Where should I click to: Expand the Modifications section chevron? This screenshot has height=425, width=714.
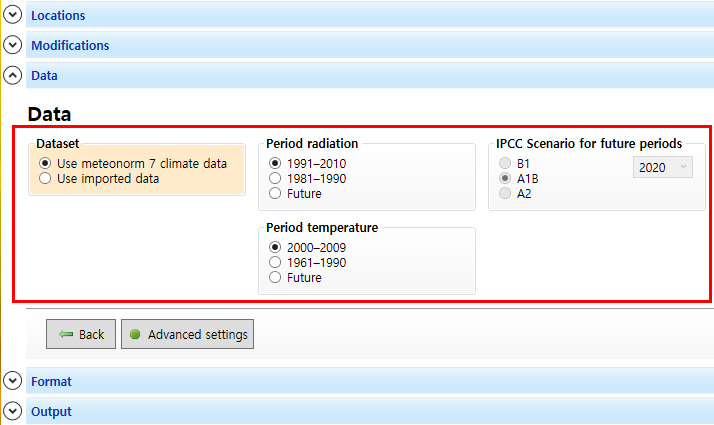pyautogui.click(x=12, y=45)
